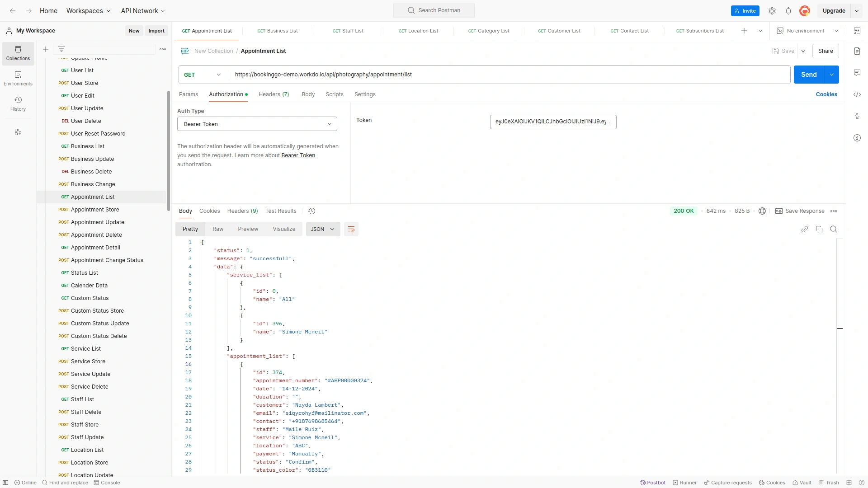Toggle the Console panel open
The image size is (868, 488).
click(107, 483)
